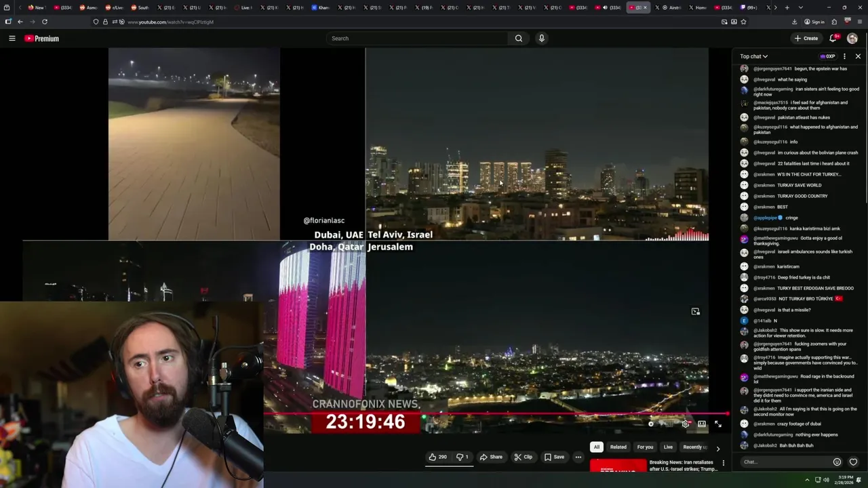Click the Create button
This screenshot has height=488, width=868.
click(x=806, y=39)
